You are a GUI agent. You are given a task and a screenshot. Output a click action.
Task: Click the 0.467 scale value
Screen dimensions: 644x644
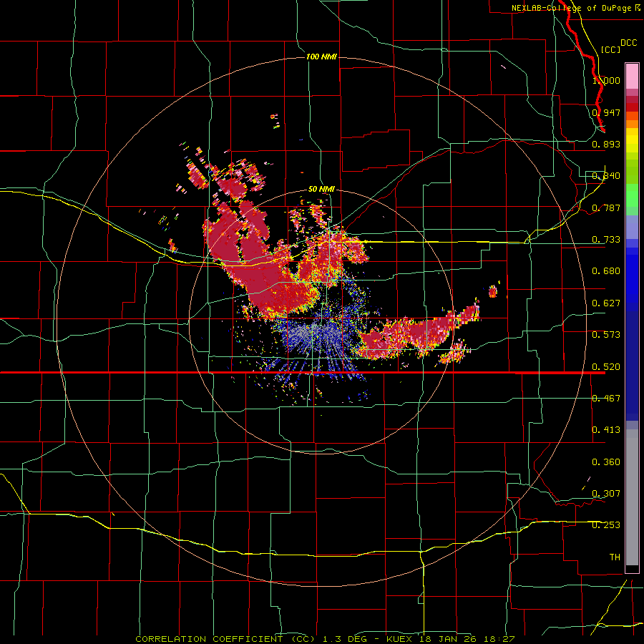[606, 399]
